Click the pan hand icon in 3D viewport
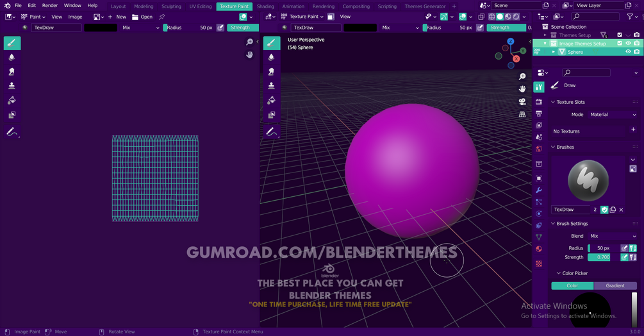Viewport: 644px width, 336px height. click(522, 88)
